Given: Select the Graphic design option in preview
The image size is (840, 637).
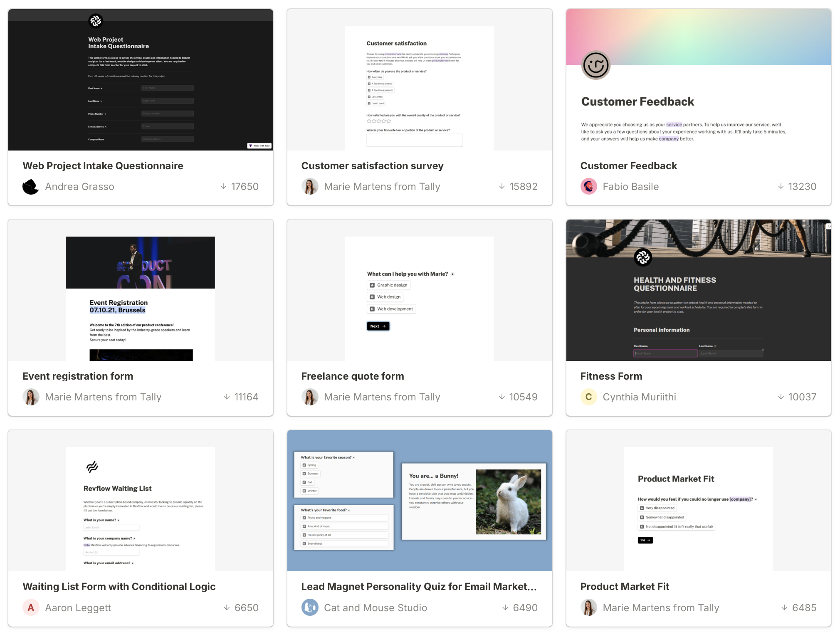Looking at the screenshot, I should [x=389, y=285].
